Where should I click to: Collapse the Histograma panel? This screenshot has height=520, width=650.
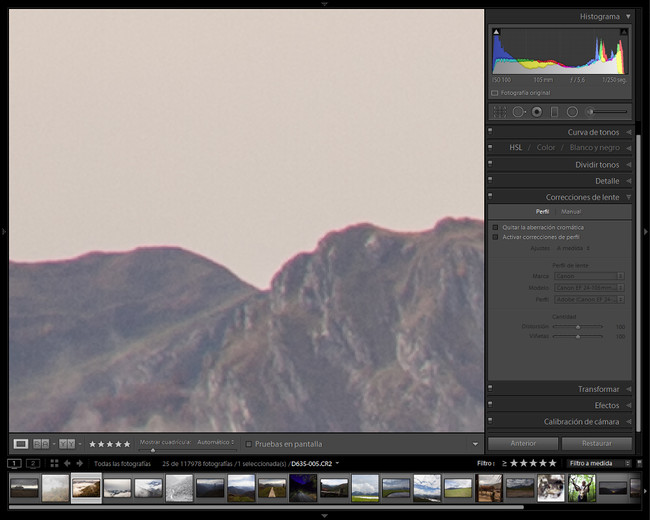point(628,17)
